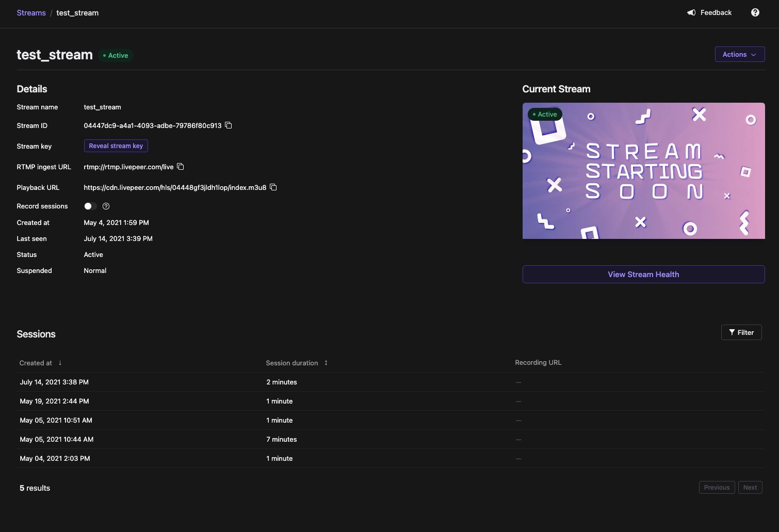Image resolution: width=779 pixels, height=532 pixels.
Task: Click the 2 minutes duration cell
Action: pos(282,382)
